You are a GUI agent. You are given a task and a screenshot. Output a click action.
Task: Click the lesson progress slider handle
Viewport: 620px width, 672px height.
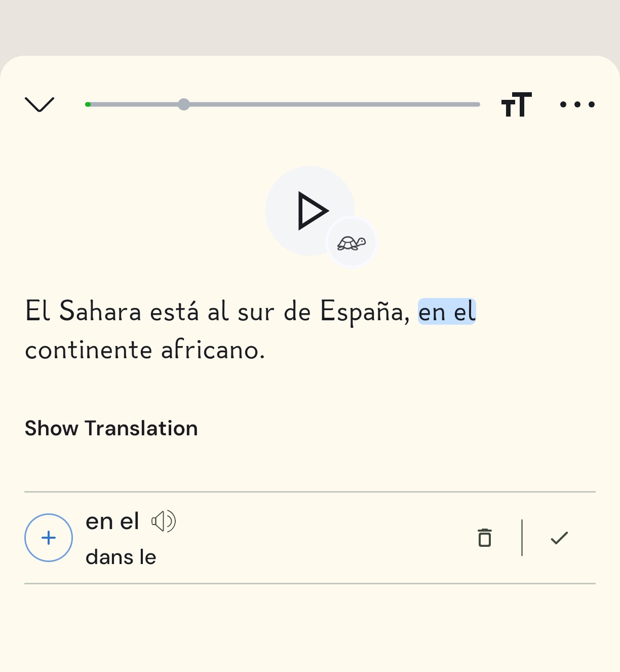point(184,104)
